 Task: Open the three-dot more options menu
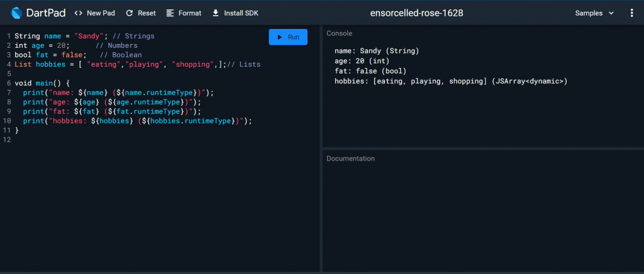click(x=631, y=13)
